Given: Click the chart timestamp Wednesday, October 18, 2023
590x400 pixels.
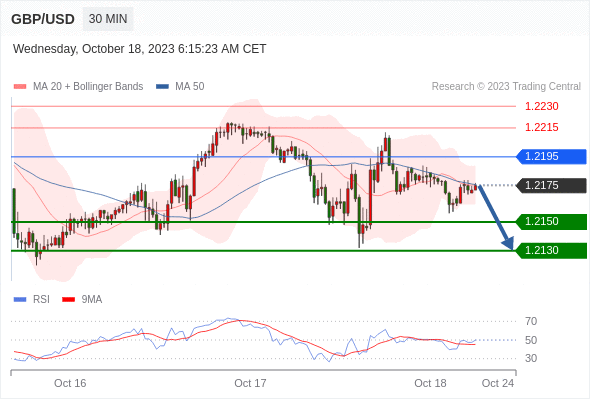Looking at the screenshot, I should [140, 49].
